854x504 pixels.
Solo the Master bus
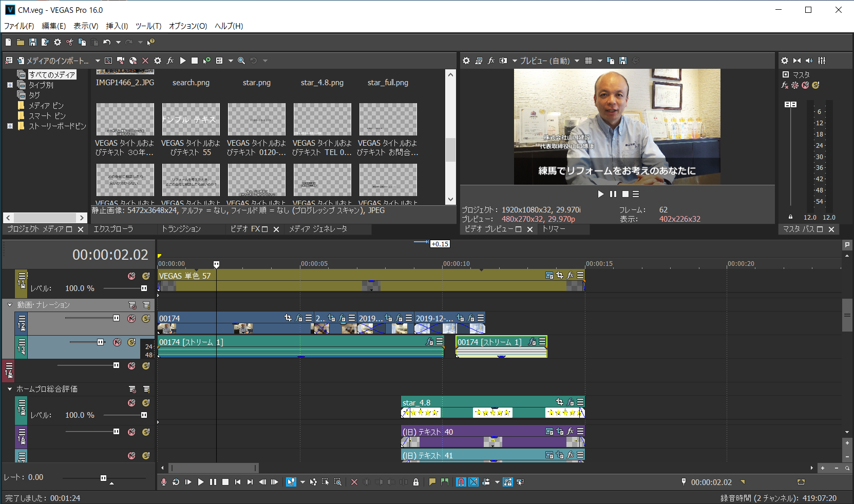click(815, 85)
